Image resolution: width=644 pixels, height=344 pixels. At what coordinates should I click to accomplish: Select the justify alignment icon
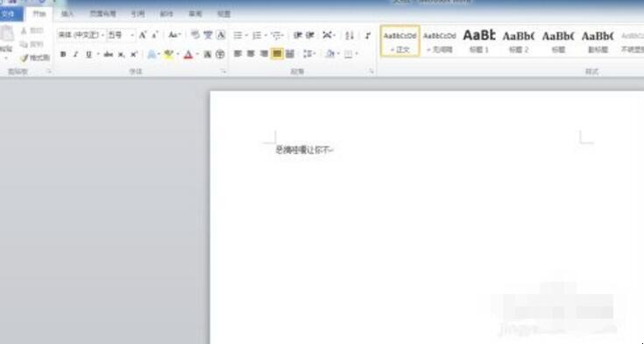277,53
